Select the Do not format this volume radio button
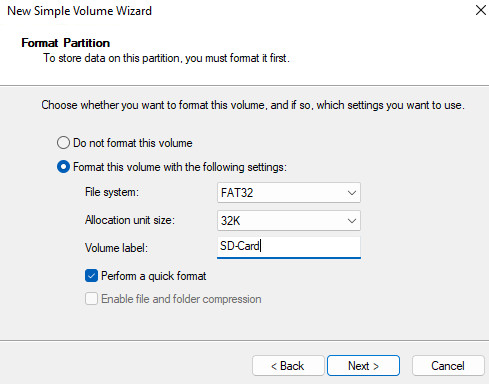Screen dimensions: 489x384 63,143
